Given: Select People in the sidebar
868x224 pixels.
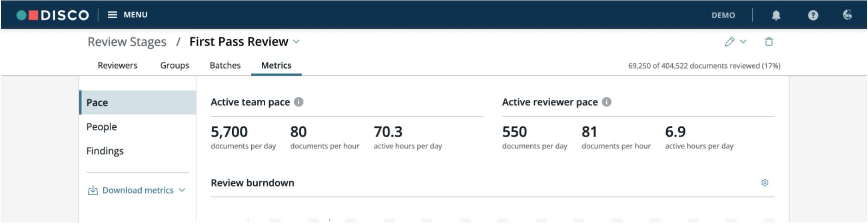Looking at the screenshot, I should pos(102,127).
